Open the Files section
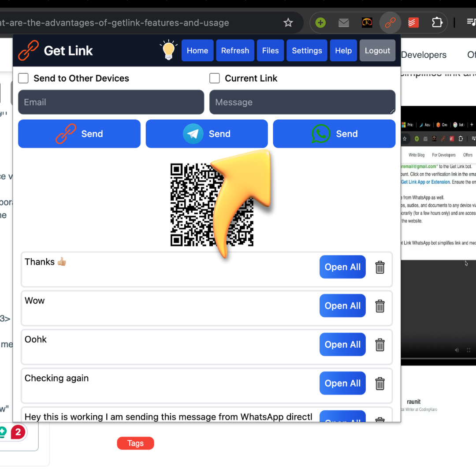 pyautogui.click(x=270, y=50)
